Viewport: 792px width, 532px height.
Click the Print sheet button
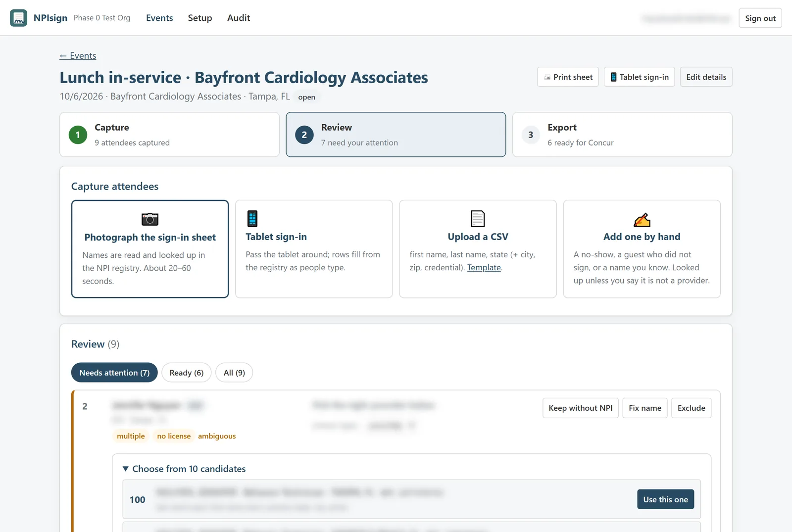pos(568,77)
